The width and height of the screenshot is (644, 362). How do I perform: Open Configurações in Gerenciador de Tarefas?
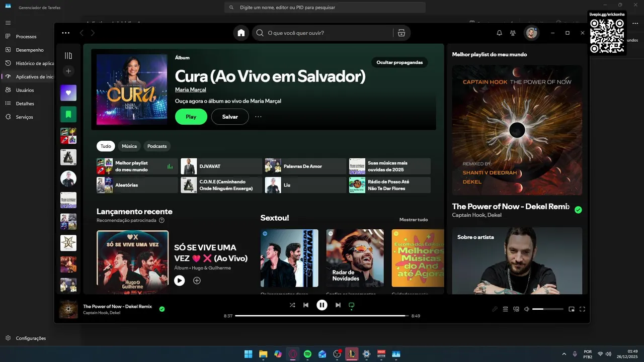pos(31,338)
